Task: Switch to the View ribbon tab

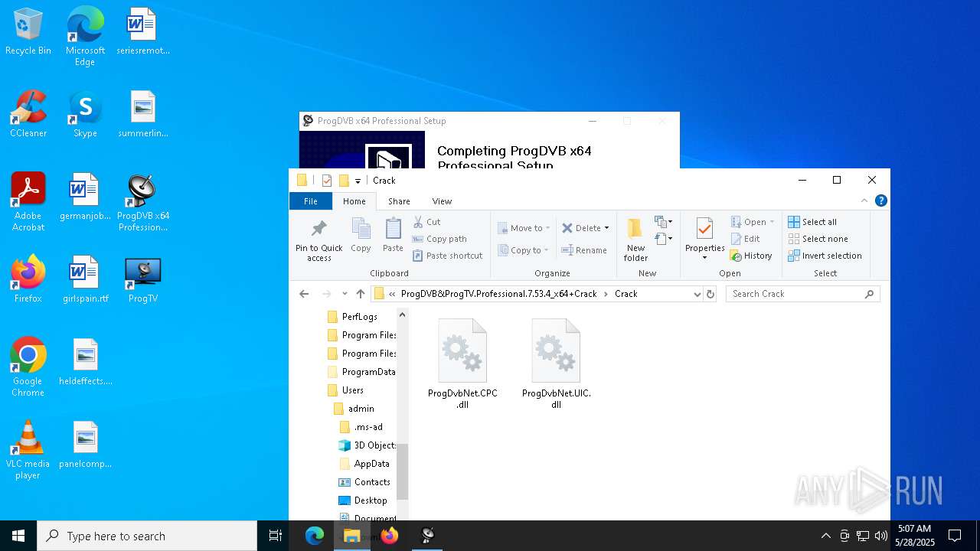Action: 442,201
